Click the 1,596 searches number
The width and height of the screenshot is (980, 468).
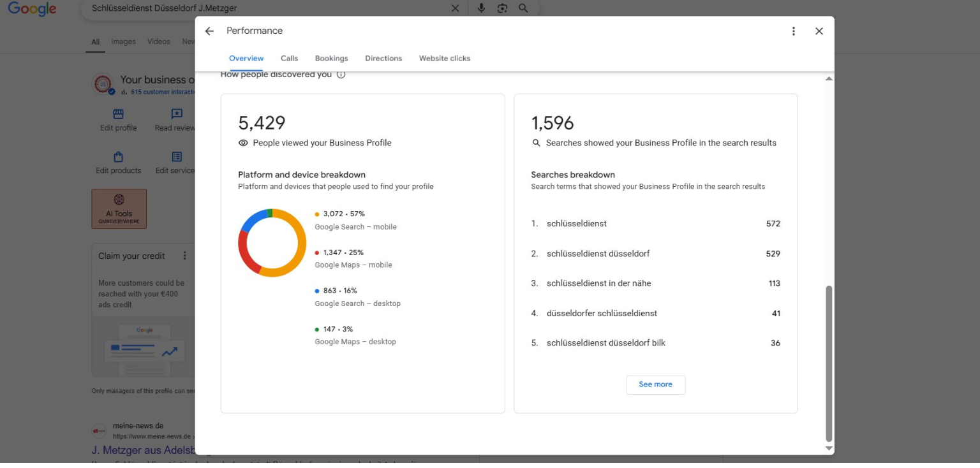(553, 122)
